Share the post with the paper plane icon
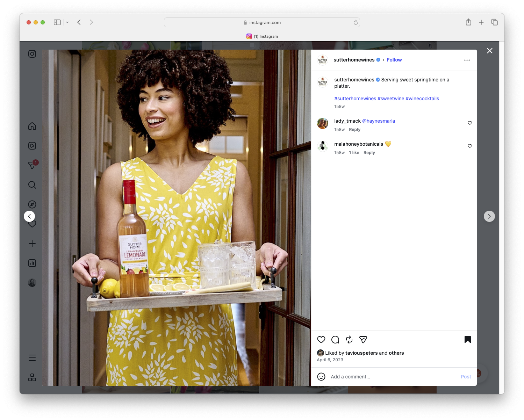This screenshot has width=524, height=420. tap(363, 340)
